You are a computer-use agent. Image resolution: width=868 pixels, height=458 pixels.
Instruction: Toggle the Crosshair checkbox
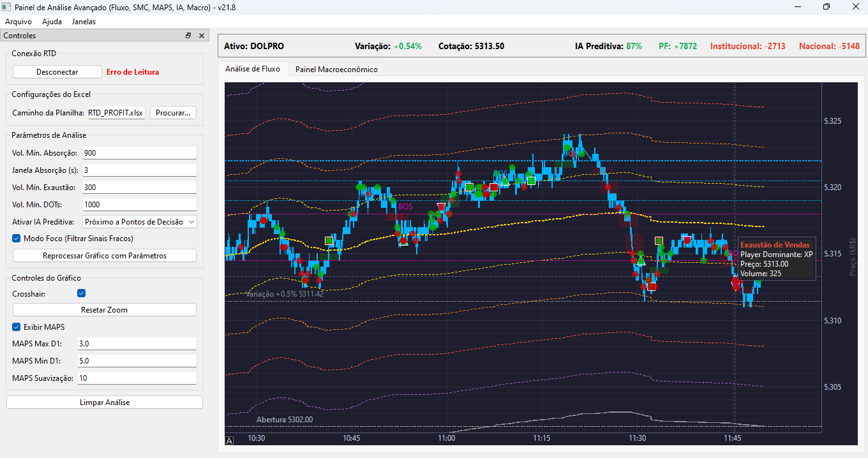click(x=81, y=293)
